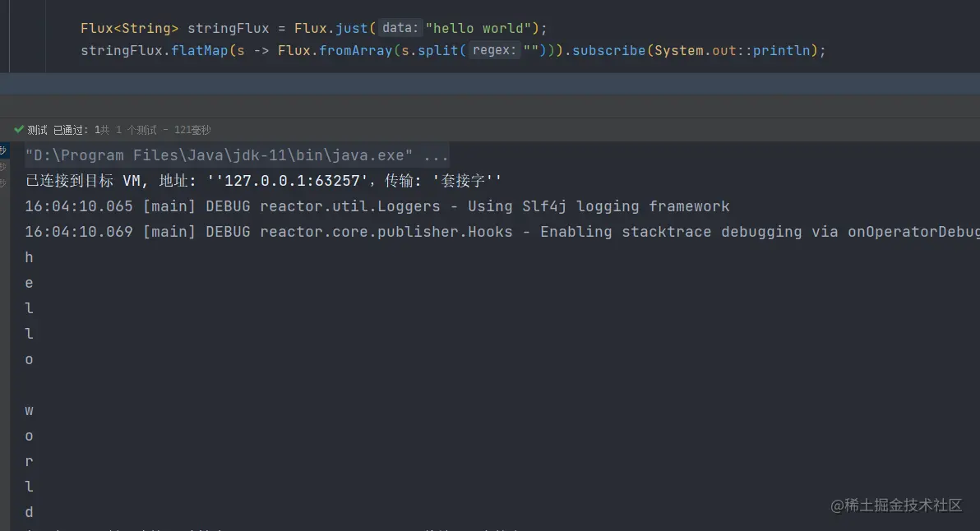Viewport: 980px width, 531px height.
Task: Click the subscribe method reference in the code
Action: point(609,50)
